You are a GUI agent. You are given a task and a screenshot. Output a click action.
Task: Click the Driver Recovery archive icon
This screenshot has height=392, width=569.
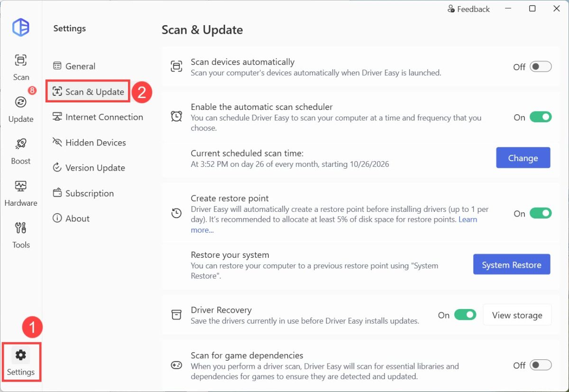(x=176, y=315)
